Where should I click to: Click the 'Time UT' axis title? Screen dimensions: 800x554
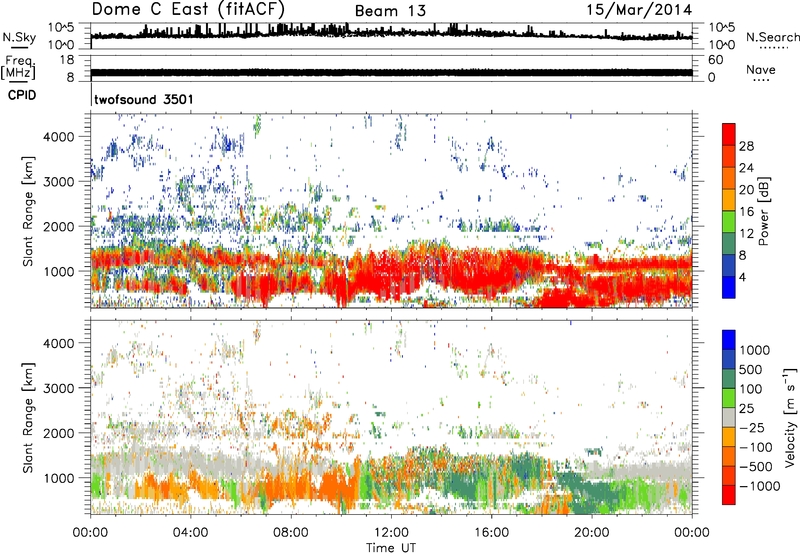391,548
